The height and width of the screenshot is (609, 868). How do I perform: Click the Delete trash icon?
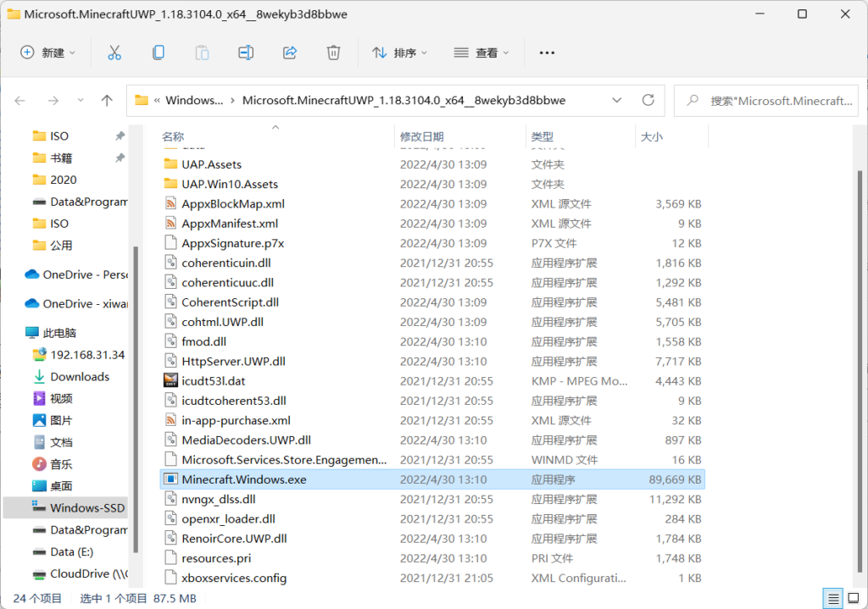333,53
